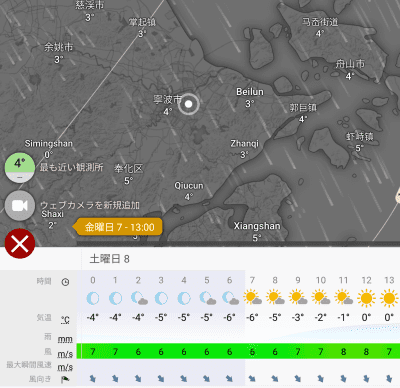Tap the green 4° nearest station badge
400x388 pixels.
(20, 168)
